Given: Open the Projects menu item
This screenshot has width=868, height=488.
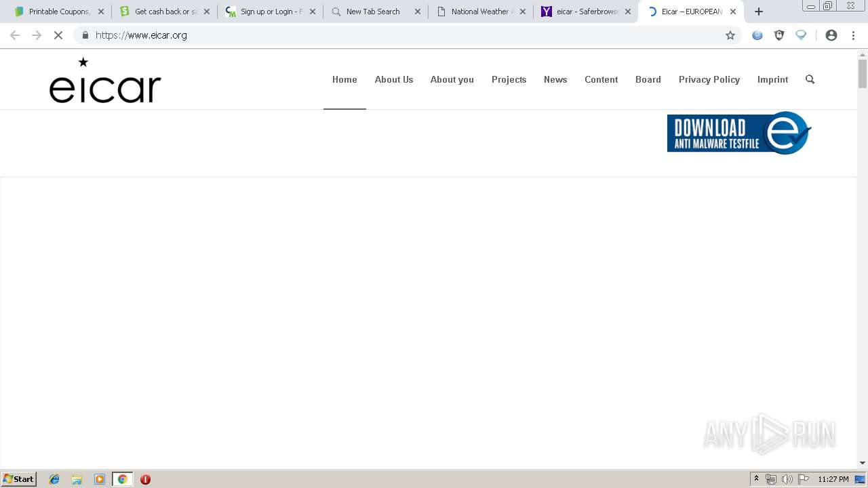Looking at the screenshot, I should coord(509,79).
